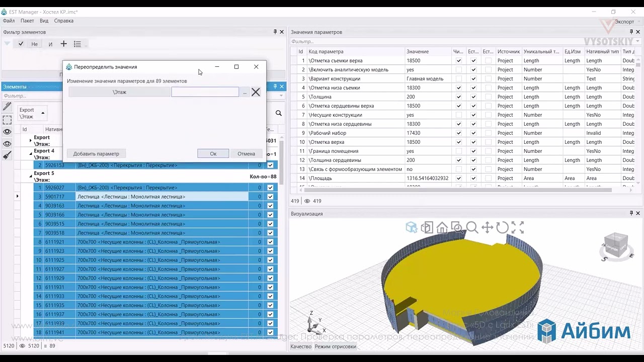This screenshot has width=644, height=362.
Task: Toggle second checkbox for \Рабочий набор row
Action: [473, 133]
